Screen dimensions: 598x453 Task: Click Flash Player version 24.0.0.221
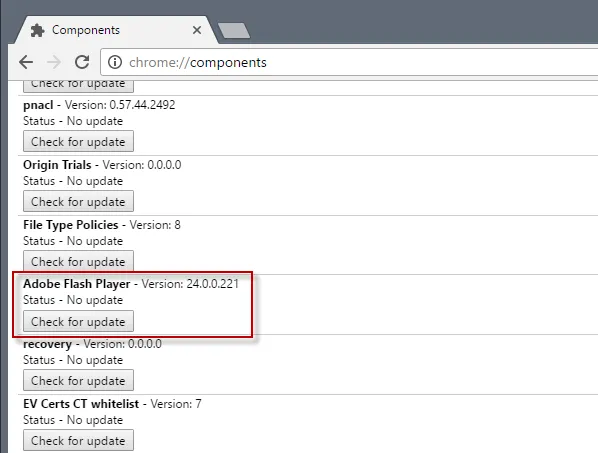tap(190, 284)
